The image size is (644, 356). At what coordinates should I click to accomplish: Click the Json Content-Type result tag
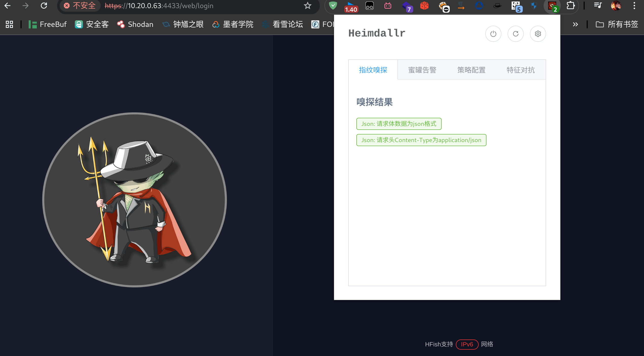click(x=421, y=140)
